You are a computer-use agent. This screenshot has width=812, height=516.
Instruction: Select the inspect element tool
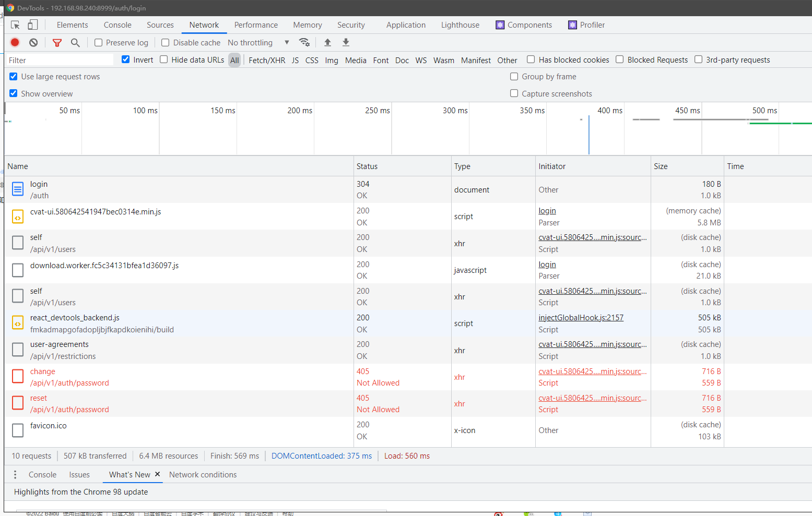pyautogui.click(x=15, y=25)
